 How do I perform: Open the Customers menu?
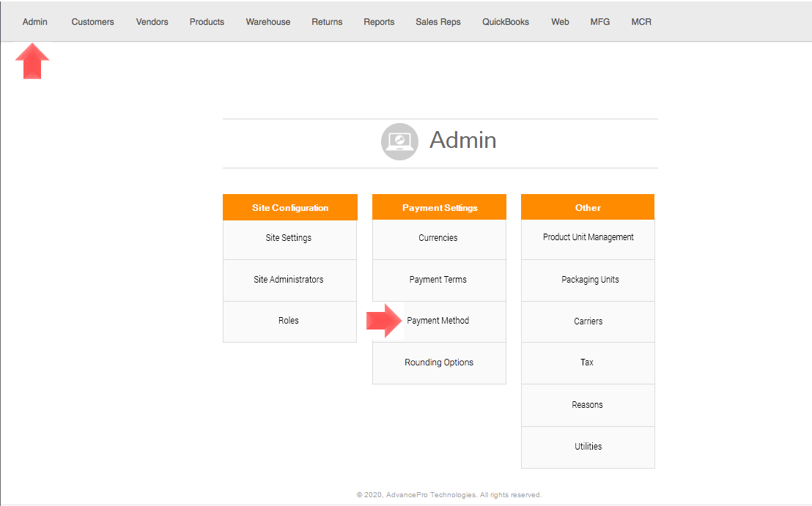92,22
